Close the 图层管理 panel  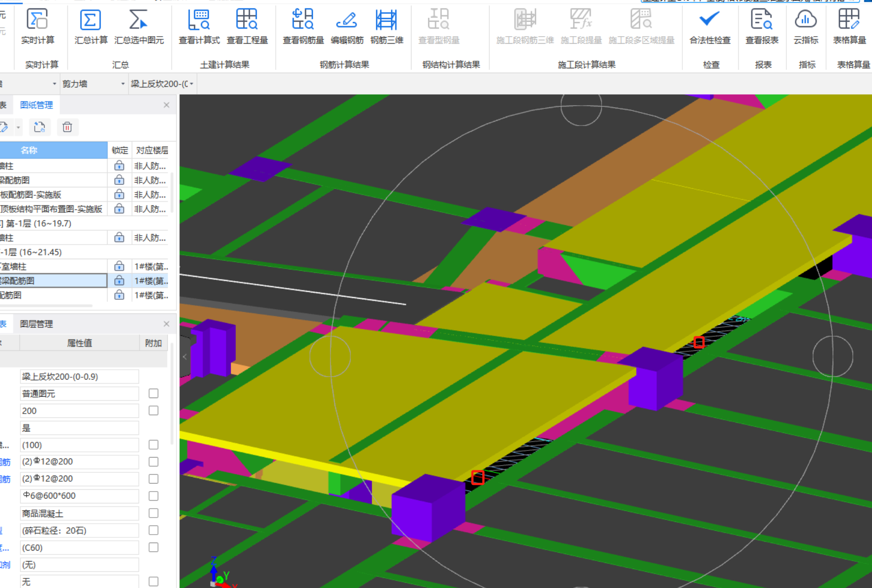coord(166,324)
